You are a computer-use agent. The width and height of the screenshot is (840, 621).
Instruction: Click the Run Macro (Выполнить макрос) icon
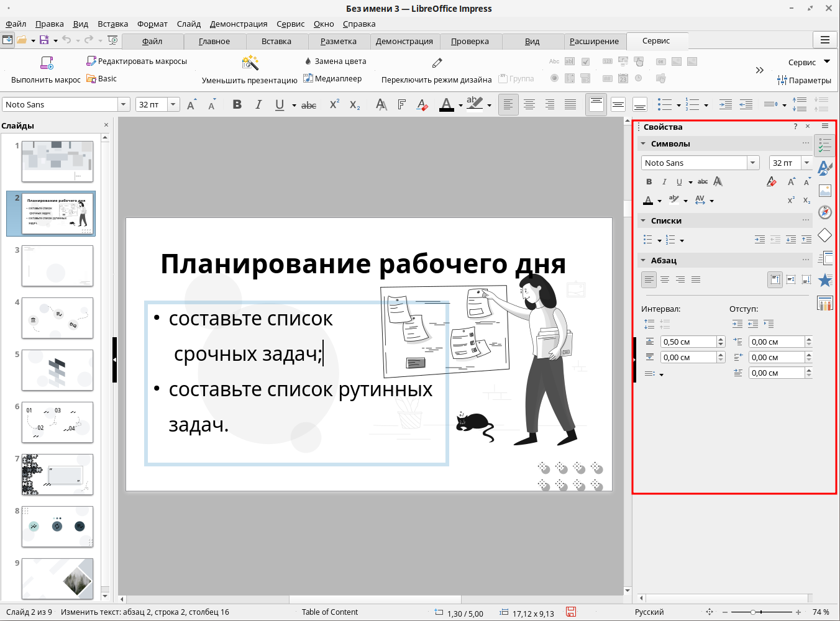(47, 63)
